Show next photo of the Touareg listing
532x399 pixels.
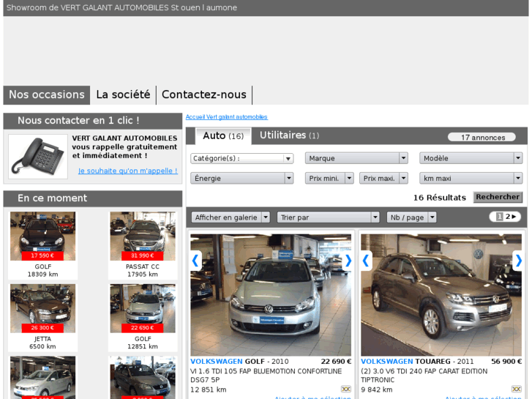[518, 260]
